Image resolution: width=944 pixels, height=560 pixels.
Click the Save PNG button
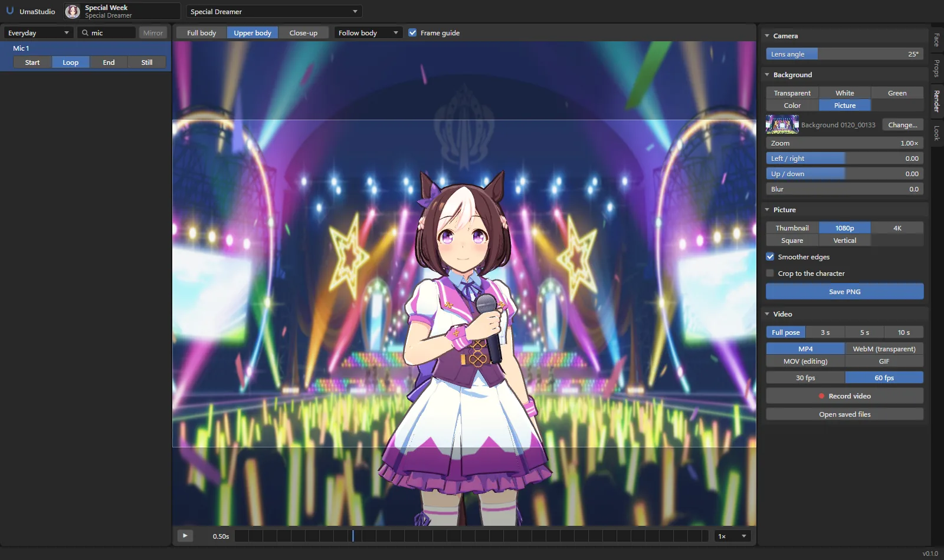tap(844, 291)
